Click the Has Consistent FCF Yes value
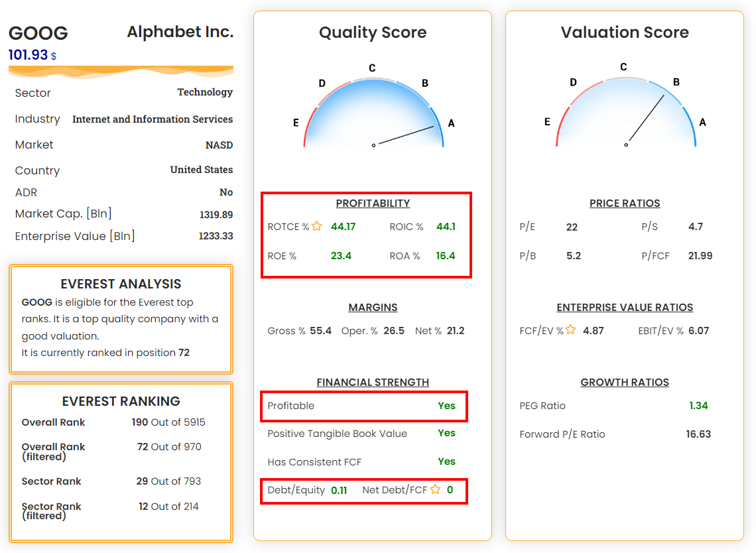This screenshot has height=553, width=756. pyautogui.click(x=446, y=461)
